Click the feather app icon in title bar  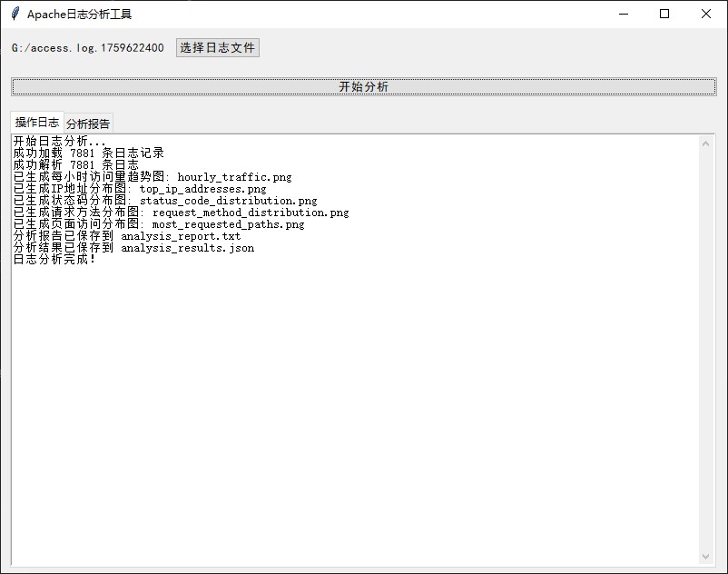point(15,14)
